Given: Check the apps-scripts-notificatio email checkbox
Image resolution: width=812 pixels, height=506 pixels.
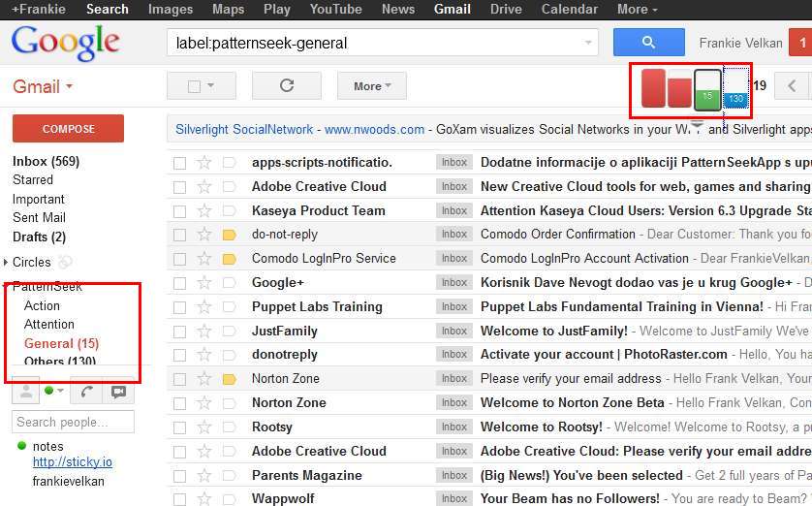Looking at the screenshot, I should [179, 163].
